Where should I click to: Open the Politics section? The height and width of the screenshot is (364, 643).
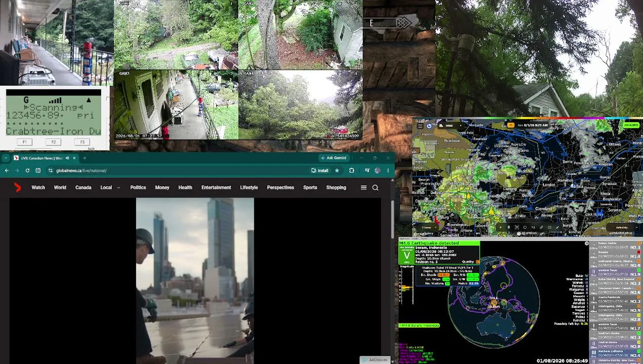point(138,188)
